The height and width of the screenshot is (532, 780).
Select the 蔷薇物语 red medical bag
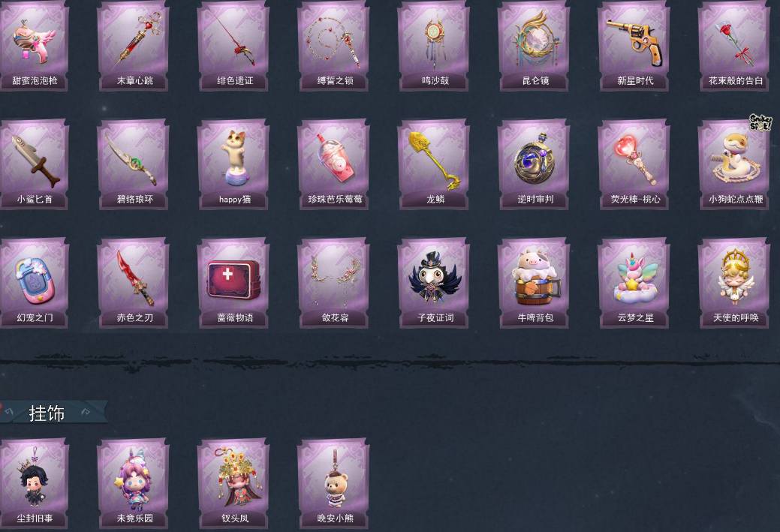pos(233,282)
